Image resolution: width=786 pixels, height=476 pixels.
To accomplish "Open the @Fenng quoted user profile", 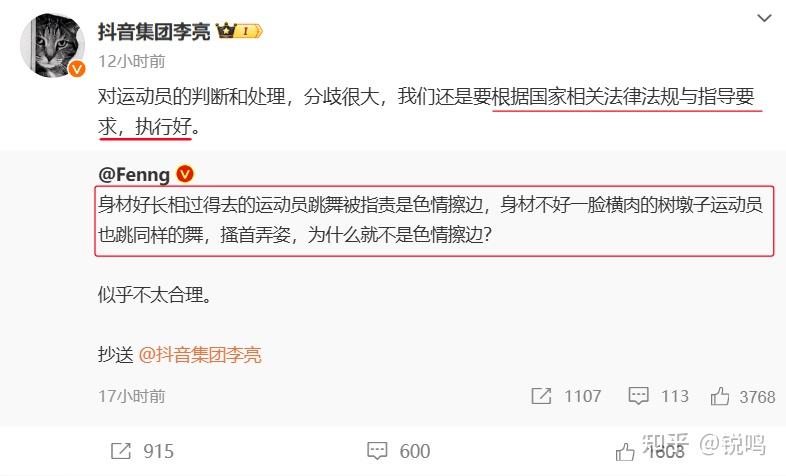I will (134, 174).
